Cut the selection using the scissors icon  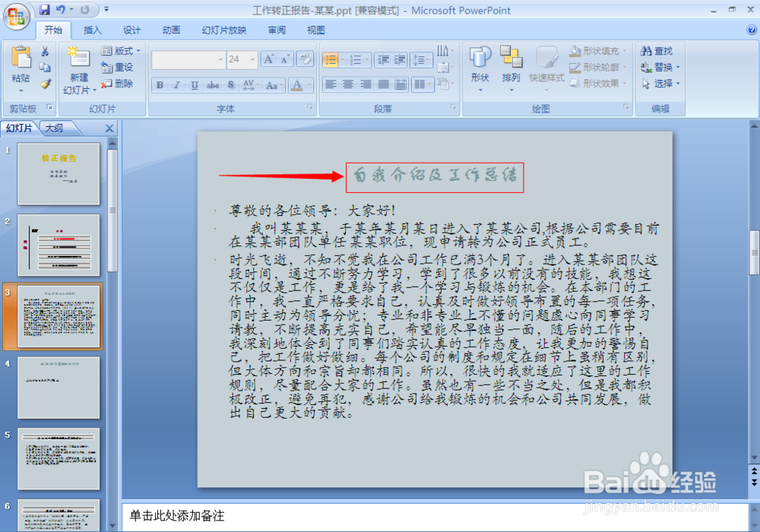(45, 52)
